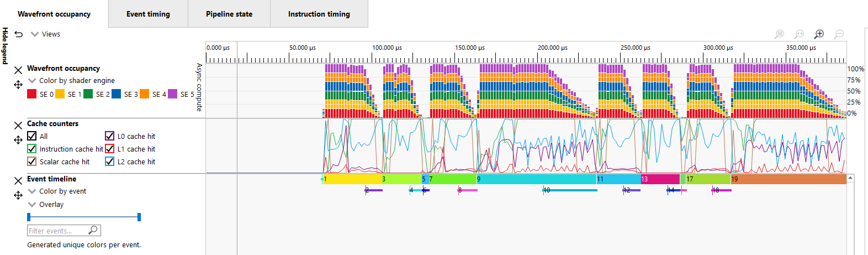Select event 12 purple async bar
The image size is (868, 255).
point(632,190)
